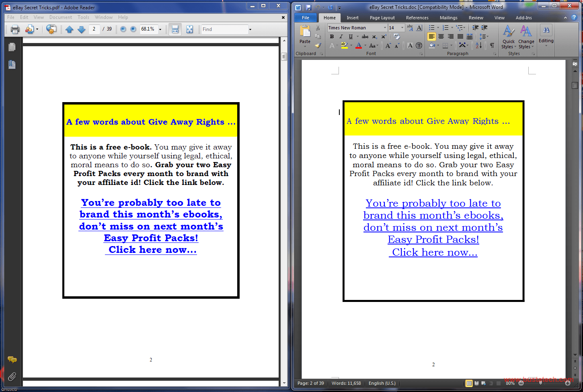
Task: Decrease indent in Word paragraph group
Action: (475, 28)
